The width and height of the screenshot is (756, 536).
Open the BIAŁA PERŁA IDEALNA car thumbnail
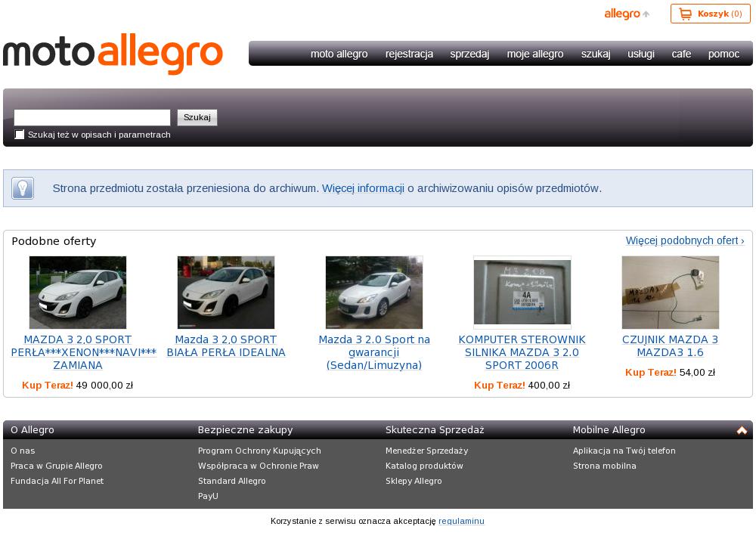pos(226,293)
